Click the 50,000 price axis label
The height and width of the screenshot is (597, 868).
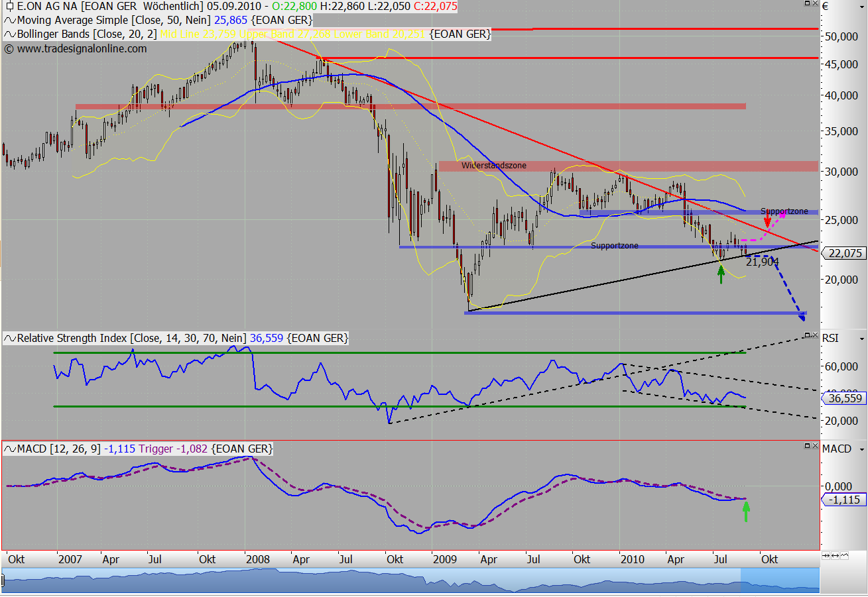tap(843, 36)
